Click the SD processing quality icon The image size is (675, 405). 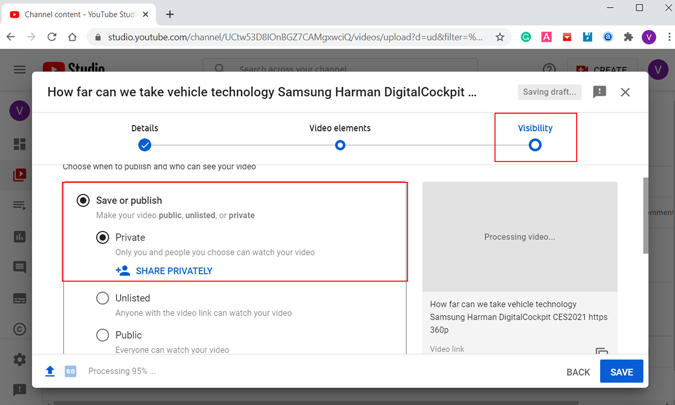pyautogui.click(x=71, y=371)
